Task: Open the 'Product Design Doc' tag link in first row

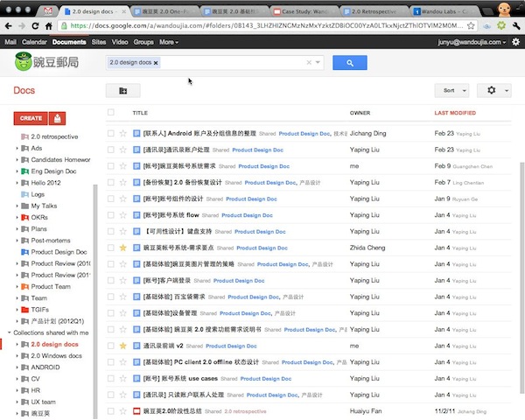Action: (x=304, y=134)
